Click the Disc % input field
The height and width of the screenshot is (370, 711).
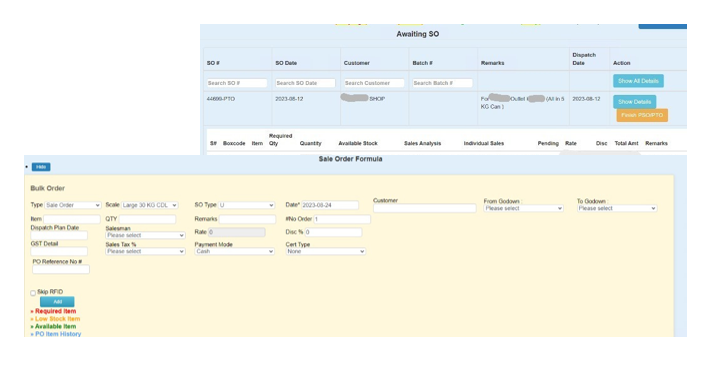click(333, 232)
